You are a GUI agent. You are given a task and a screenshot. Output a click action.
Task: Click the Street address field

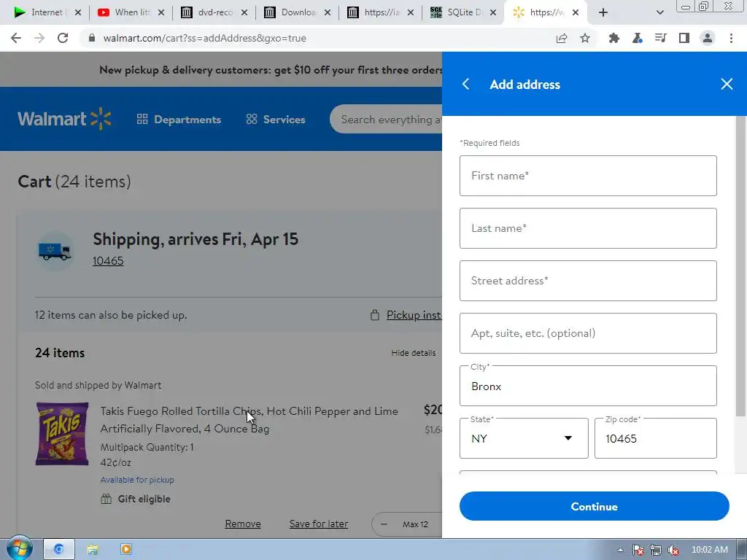[x=588, y=281]
